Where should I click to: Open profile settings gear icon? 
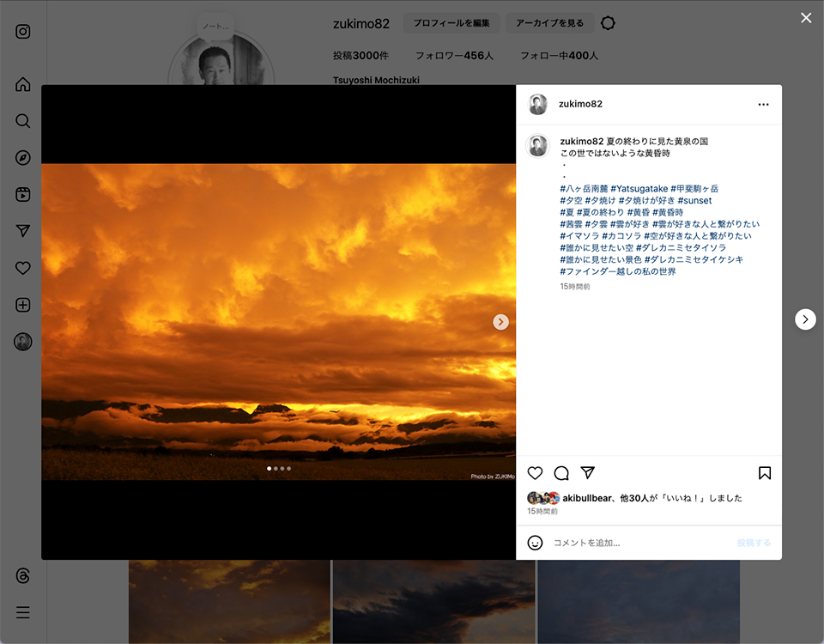[608, 23]
